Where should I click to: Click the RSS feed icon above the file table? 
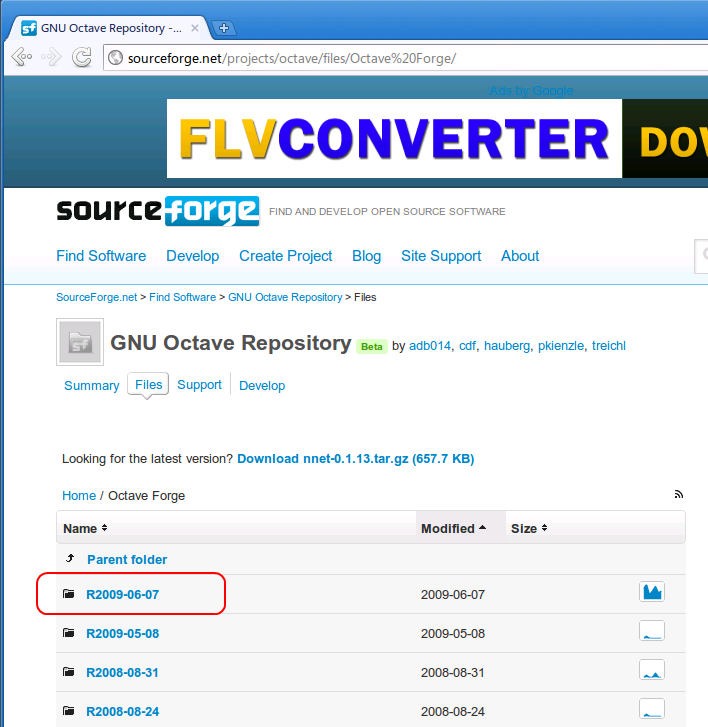(x=679, y=494)
